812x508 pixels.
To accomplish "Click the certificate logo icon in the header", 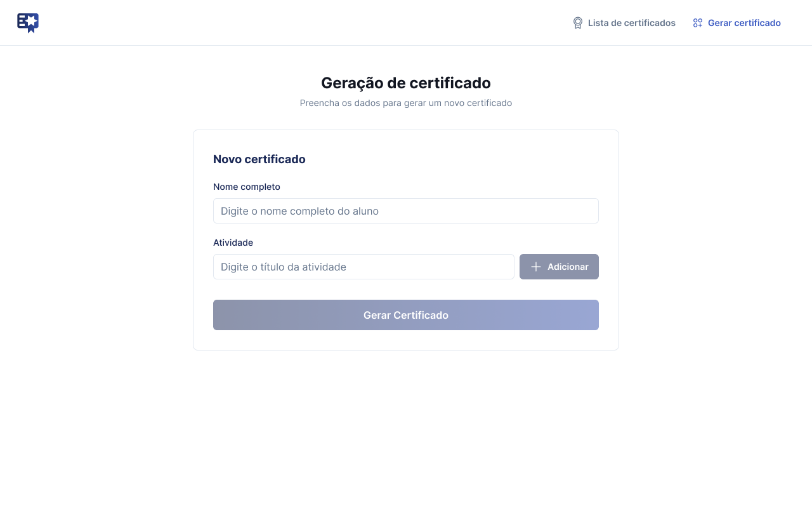I will 28,23.
